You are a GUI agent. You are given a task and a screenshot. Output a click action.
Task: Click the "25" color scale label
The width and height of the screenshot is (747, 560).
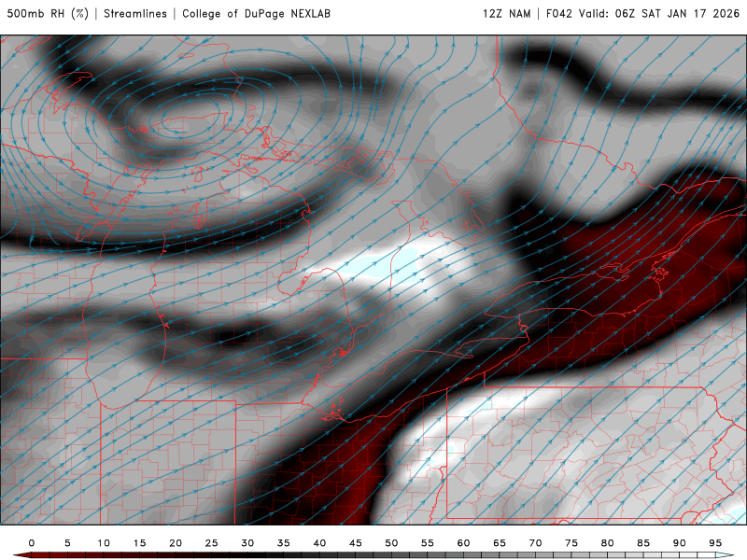(212, 543)
